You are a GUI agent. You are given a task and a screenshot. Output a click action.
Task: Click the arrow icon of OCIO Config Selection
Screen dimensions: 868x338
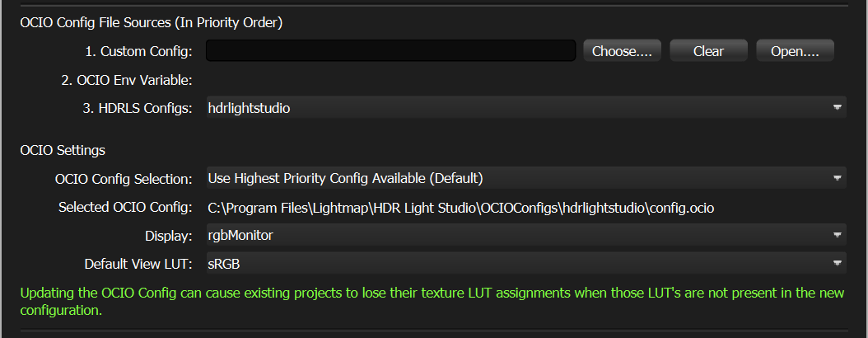click(x=837, y=178)
